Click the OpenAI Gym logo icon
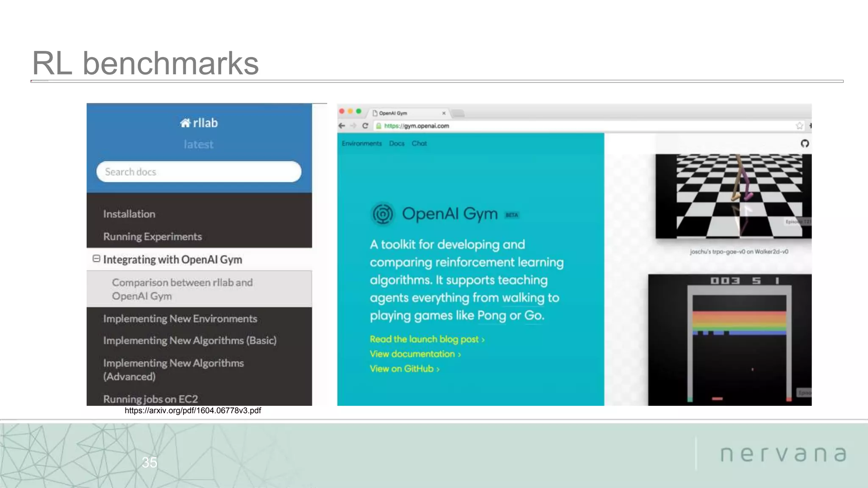868x488 pixels. (382, 214)
